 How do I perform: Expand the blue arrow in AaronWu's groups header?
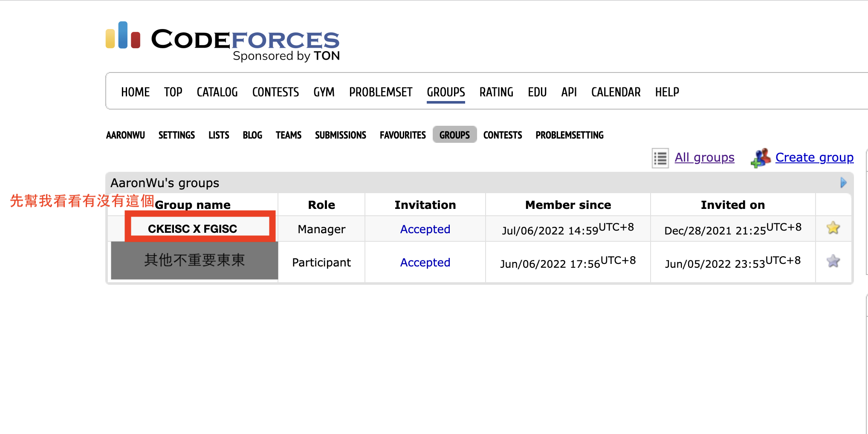pyautogui.click(x=843, y=183)
